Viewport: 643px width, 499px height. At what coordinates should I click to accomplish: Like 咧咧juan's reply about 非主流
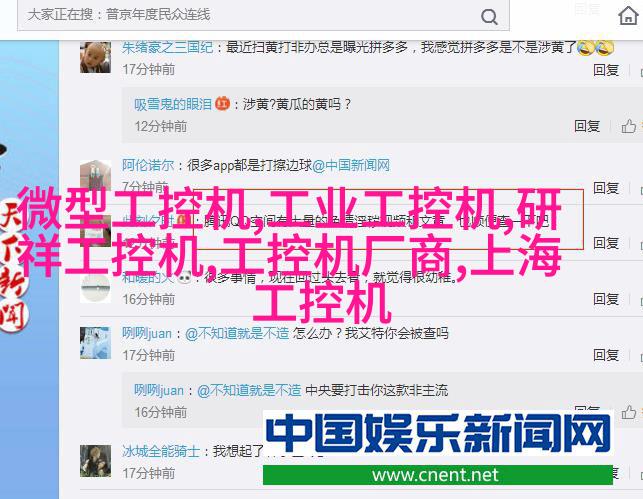click(x=629, y=412)
